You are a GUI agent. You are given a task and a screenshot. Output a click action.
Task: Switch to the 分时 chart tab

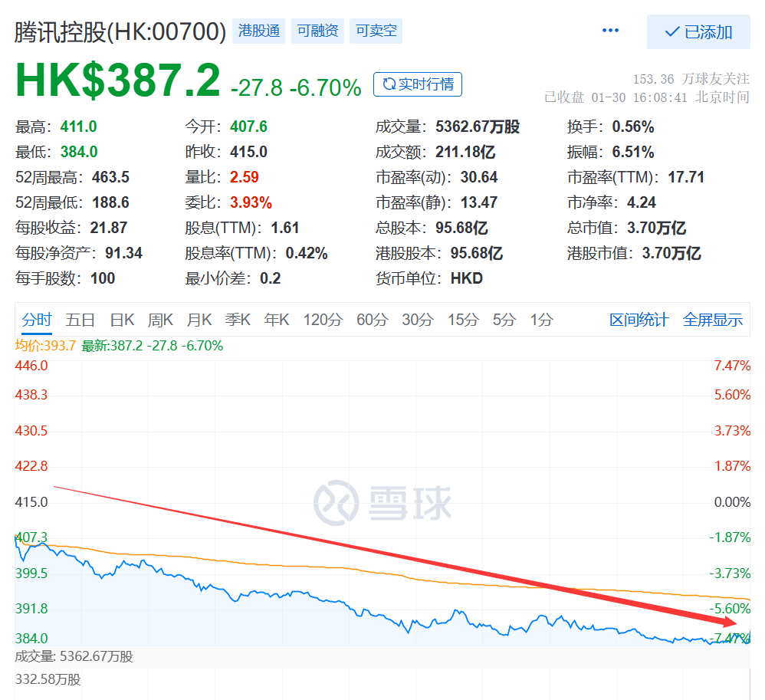click(x=37, y=320)
